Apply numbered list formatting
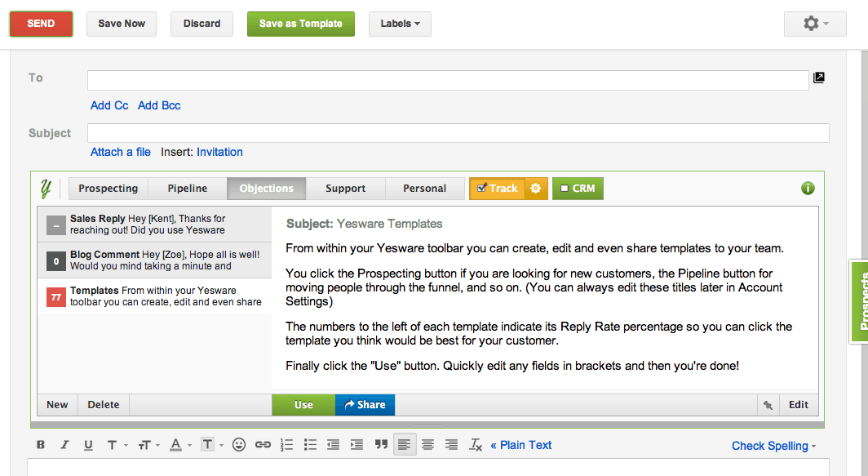The height and width of the screenshot is (476, 868). click(286, 445)
